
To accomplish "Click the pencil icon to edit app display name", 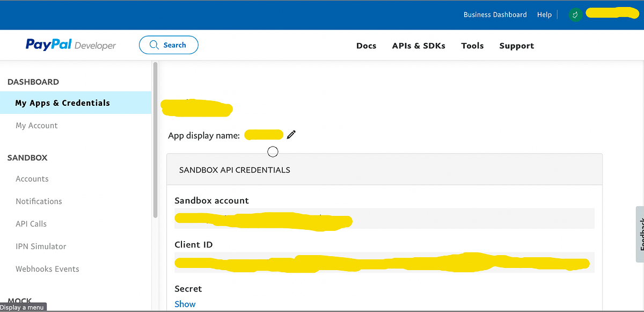I will click(291, 134).
